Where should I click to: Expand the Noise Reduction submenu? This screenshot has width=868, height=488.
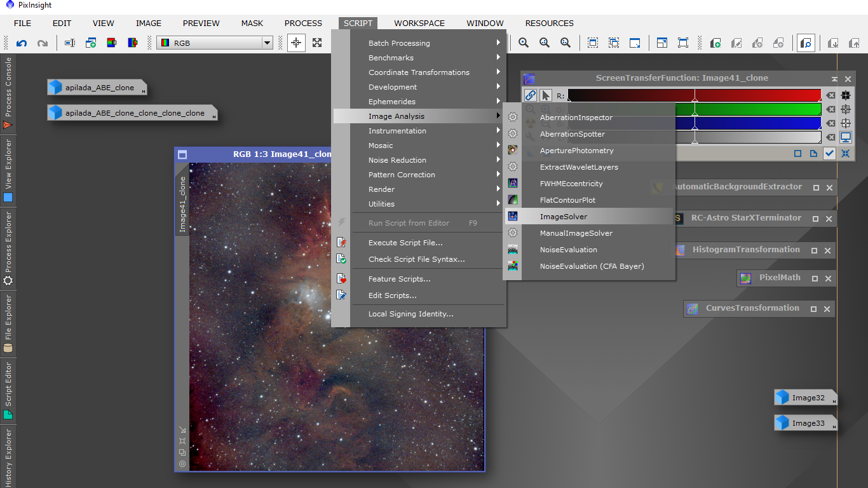(419, 160)
